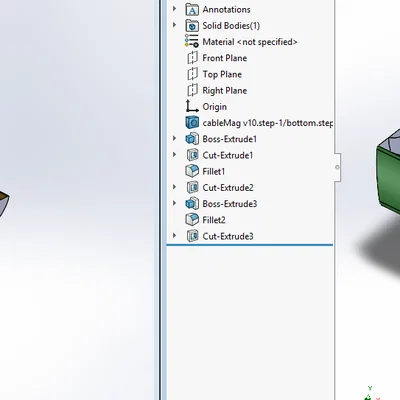This screenshot has height=400, width=400.
Task: Click the Origin axis icon
Action: tap(192, 106)
